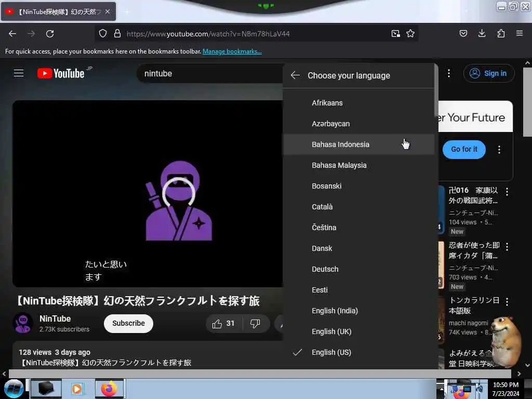
Task: Open NinTube channel avatar
Action: (23, 323)
